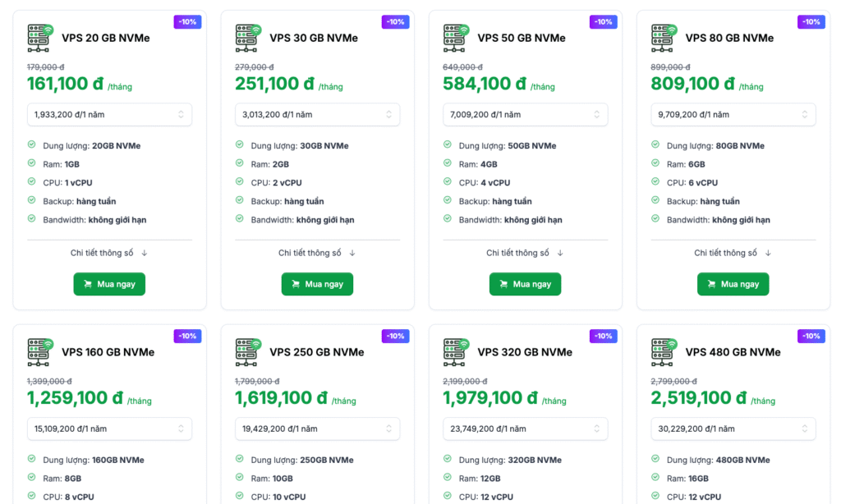Click the VPS 20 GB NVMe server icon
This screenshot has height=504, width=841.
point(39,38)
